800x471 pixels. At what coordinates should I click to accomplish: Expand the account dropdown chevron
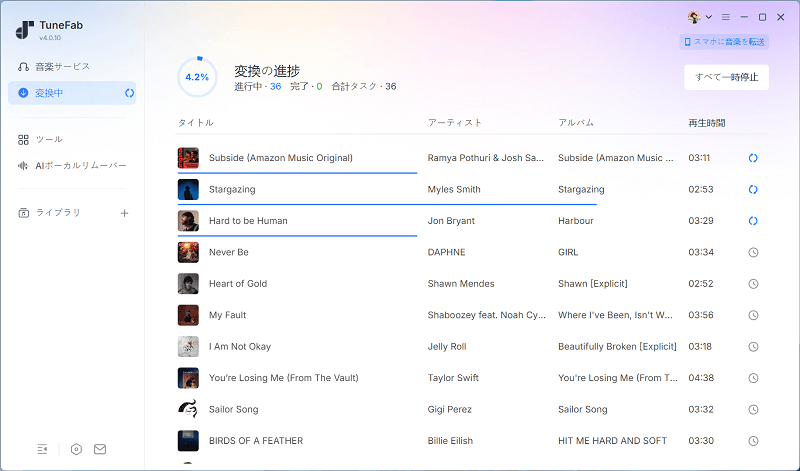[709, 17]
